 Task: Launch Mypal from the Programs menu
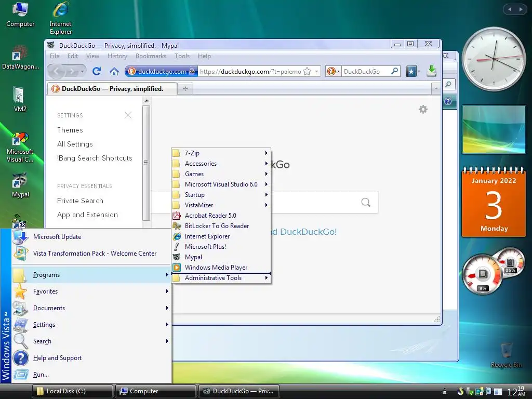(x=221, y=257)
